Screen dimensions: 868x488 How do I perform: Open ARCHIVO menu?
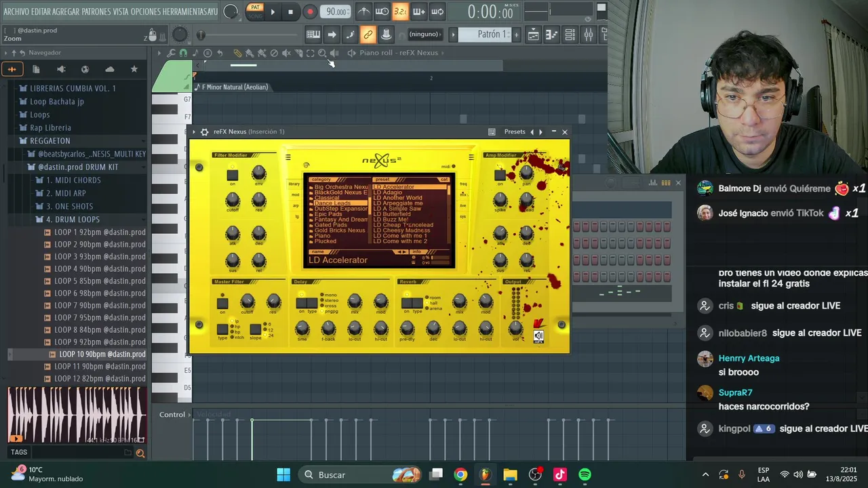click(x=16, y=12)
